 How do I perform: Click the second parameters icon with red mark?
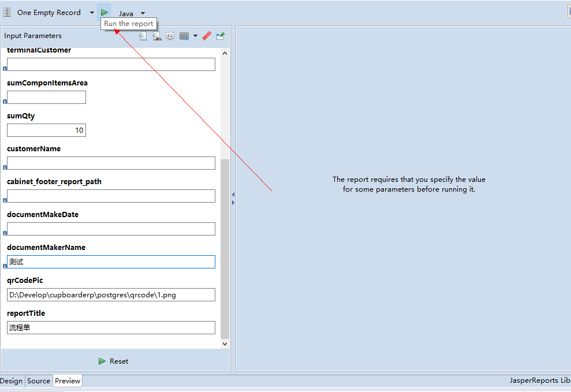pos(156,36)
